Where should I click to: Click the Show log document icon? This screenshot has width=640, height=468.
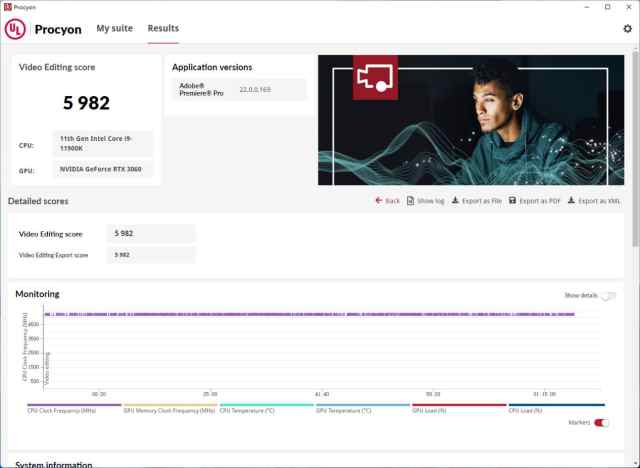410,200
